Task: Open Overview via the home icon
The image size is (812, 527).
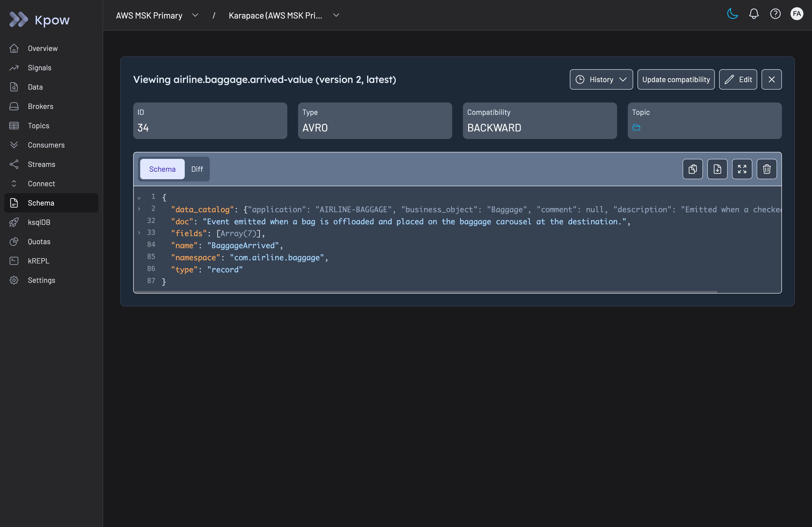Action: 14,48
